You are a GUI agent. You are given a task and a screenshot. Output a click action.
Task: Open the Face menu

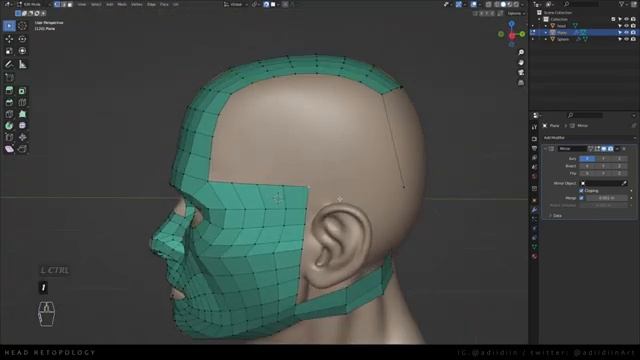coord(164,4)
